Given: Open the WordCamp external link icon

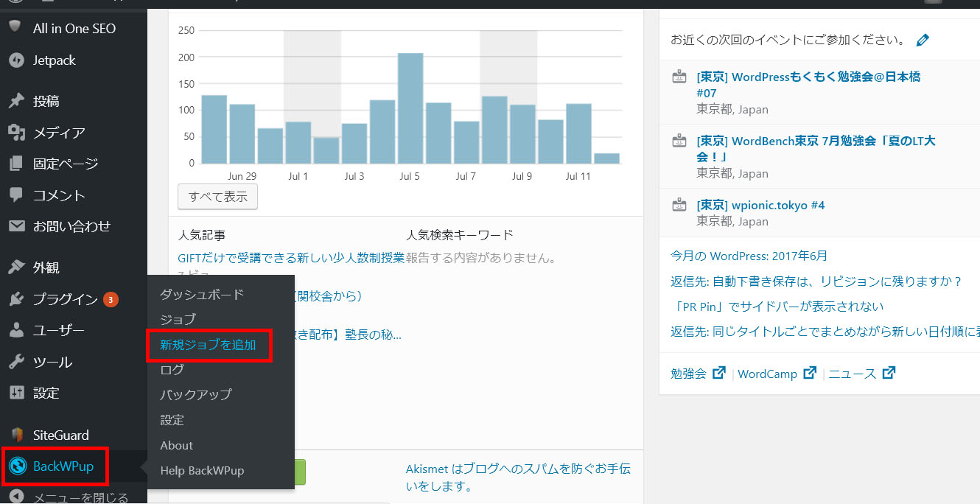Looking at the screenshot, I should pyautogui.click(x=810, y=373).
